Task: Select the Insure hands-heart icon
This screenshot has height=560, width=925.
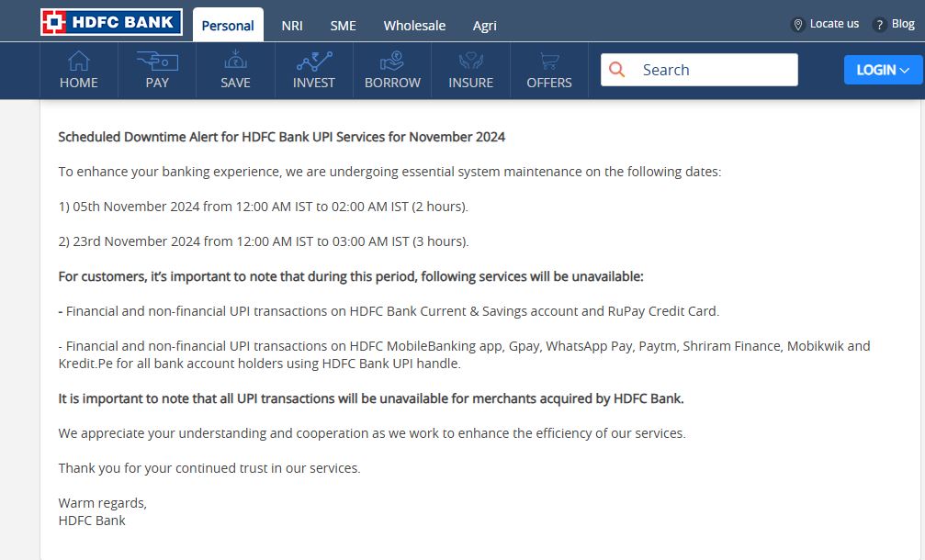Action: coord(471,62)
